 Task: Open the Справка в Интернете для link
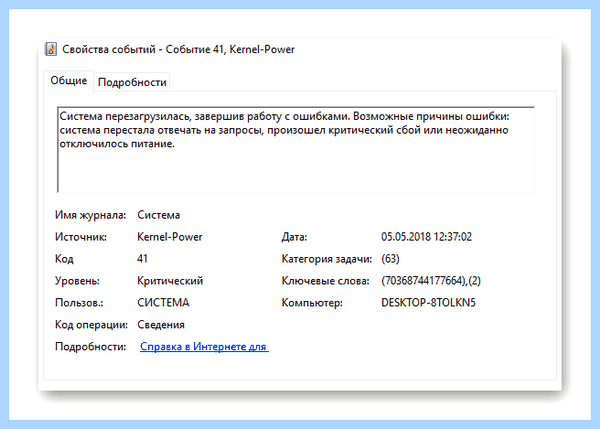204,346
